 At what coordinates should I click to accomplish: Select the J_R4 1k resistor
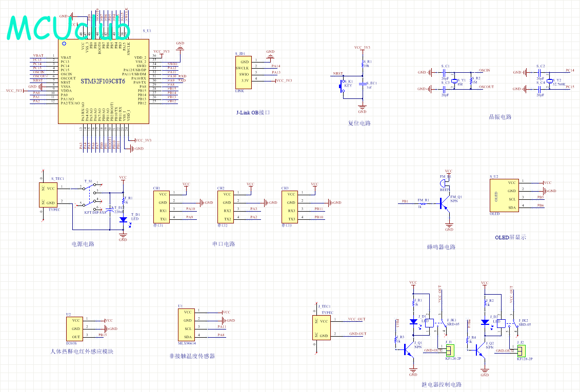pos(468,340)
